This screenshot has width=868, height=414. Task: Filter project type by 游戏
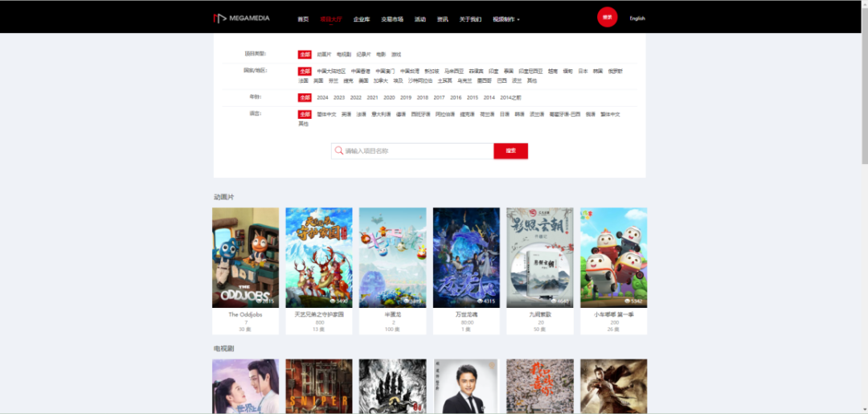(396, 54)
